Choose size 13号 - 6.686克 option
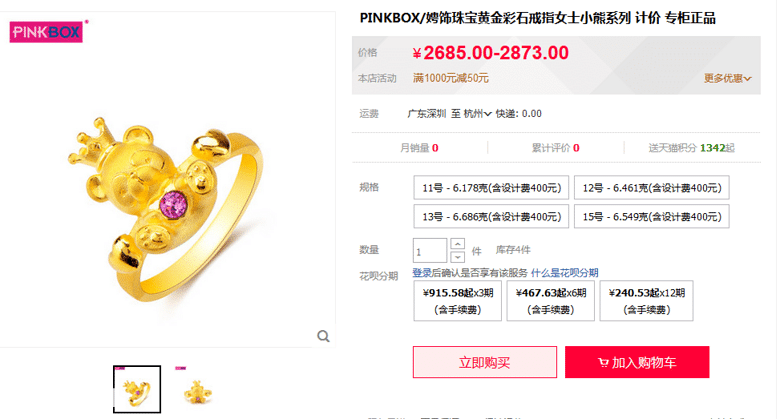This screenshot has height=419, width=780. pos(491,216)
